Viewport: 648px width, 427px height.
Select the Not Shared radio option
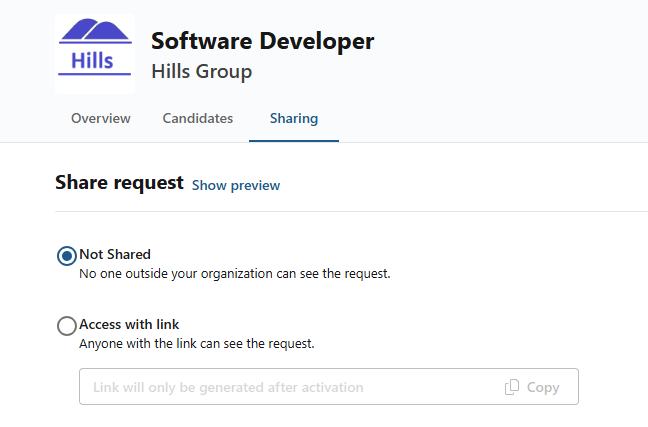point(67,256)
